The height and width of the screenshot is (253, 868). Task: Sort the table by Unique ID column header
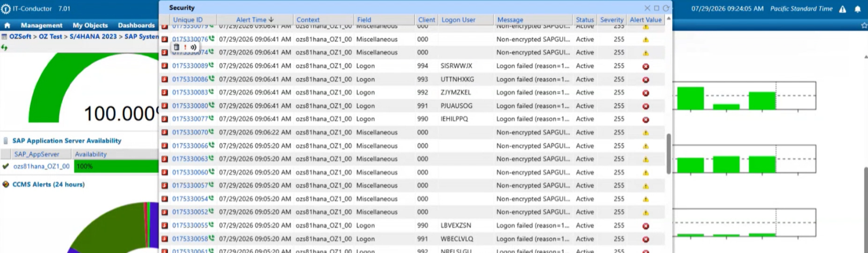pyautogui.click(x=188, y=20)
